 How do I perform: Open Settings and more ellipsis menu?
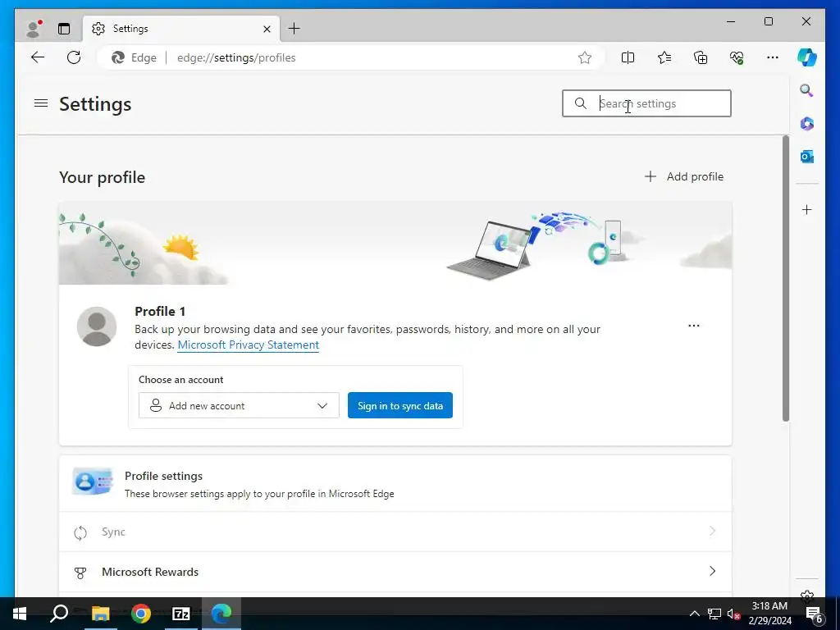tap(773, 57)
